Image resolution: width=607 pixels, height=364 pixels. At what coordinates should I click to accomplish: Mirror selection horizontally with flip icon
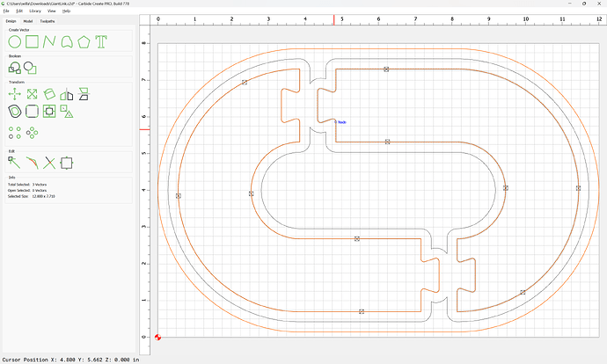[67, 94]
